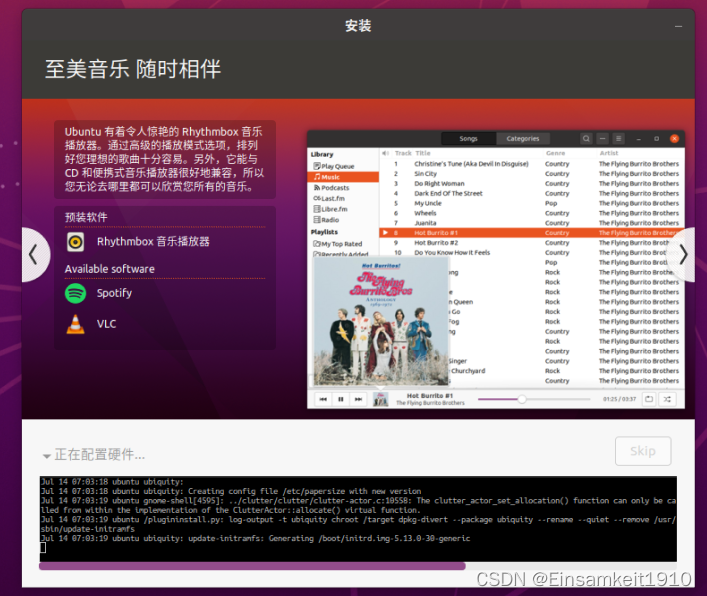Select the track Do Right Woman
This screenshot has width=707, height=596.
pyautogui.click(x=439, y=183)
